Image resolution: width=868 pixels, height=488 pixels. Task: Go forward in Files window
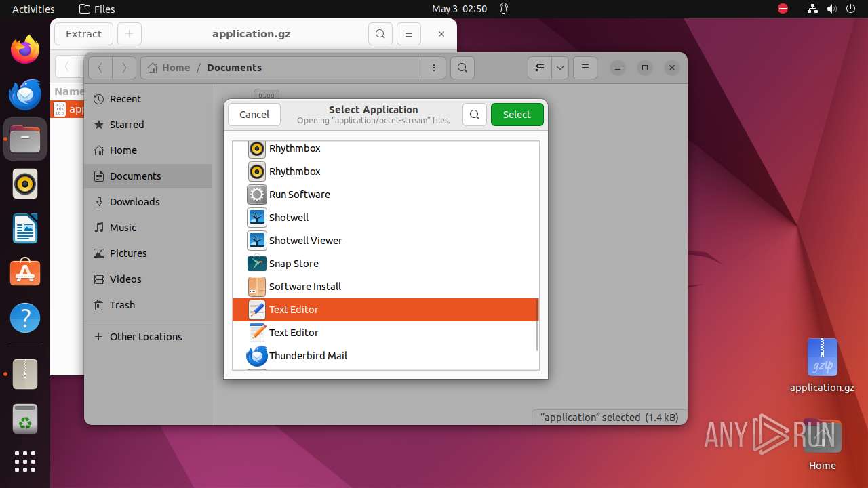[123, 68]
